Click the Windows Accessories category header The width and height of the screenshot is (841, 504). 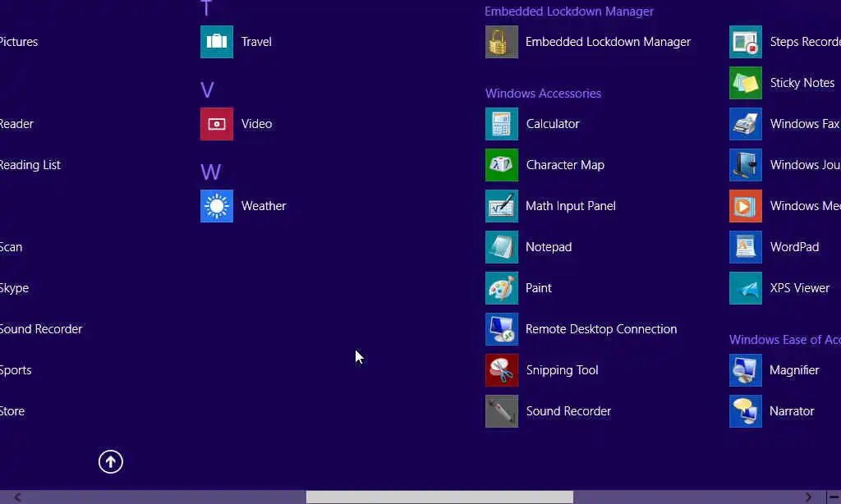coord(543,94)
